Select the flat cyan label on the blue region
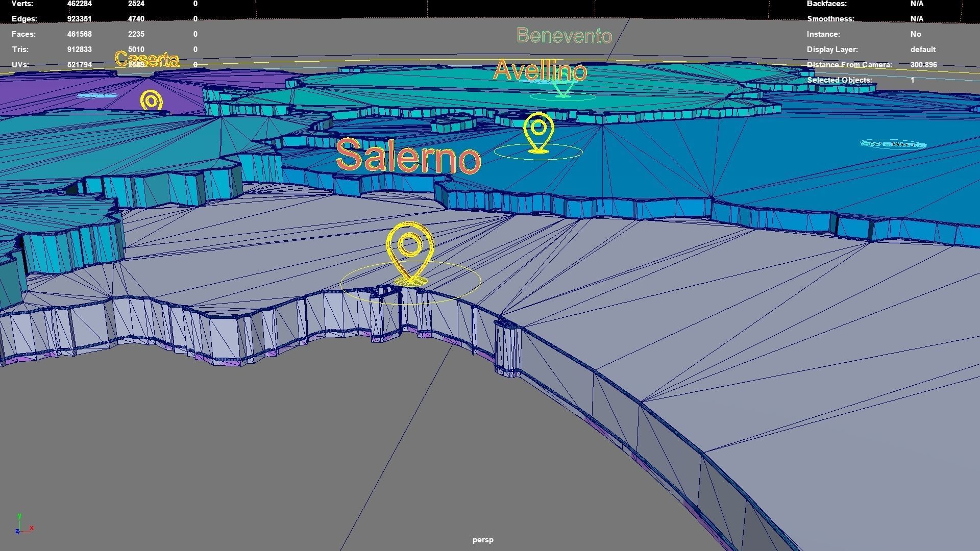 pos(893,144)
